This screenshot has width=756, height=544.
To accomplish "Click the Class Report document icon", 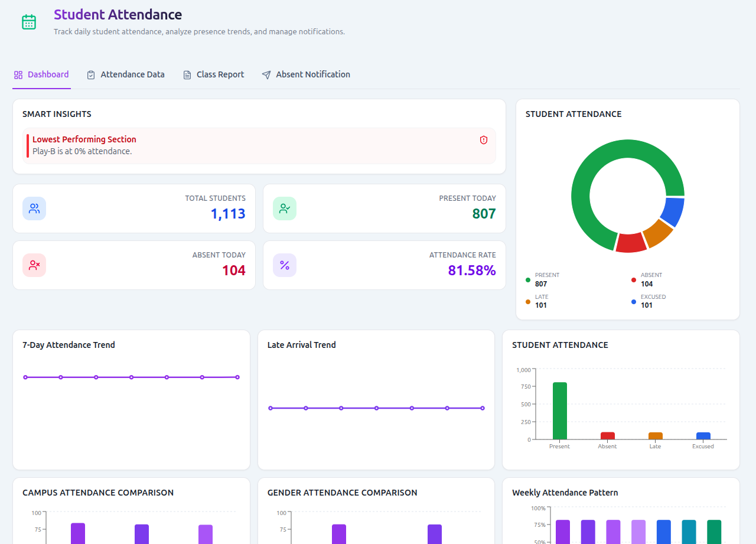I will tap(187, 75).
